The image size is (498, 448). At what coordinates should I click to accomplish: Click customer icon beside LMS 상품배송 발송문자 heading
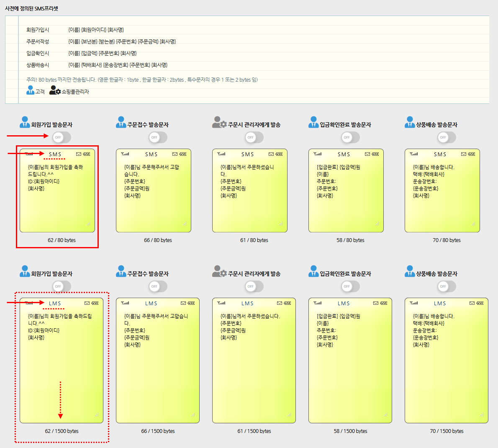(x=410, y=271)
